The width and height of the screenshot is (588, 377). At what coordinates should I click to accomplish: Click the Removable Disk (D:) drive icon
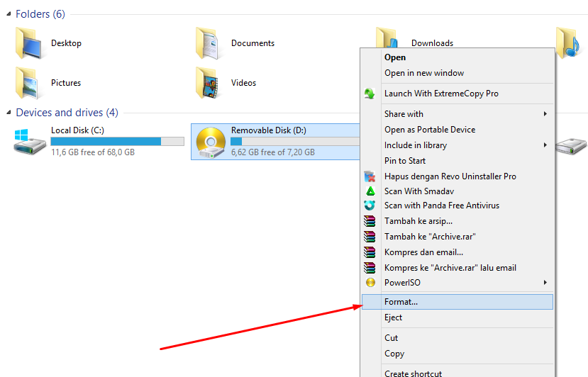[x=211, y=142]
